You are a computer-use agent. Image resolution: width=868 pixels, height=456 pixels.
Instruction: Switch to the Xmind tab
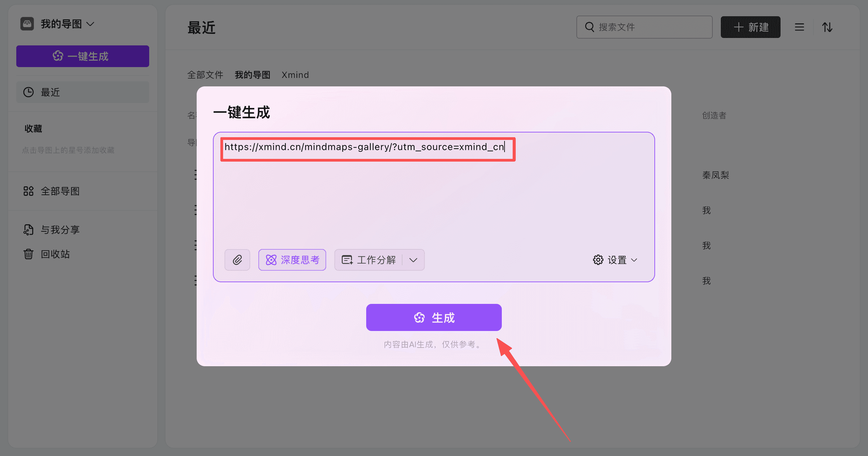[295, 75]
